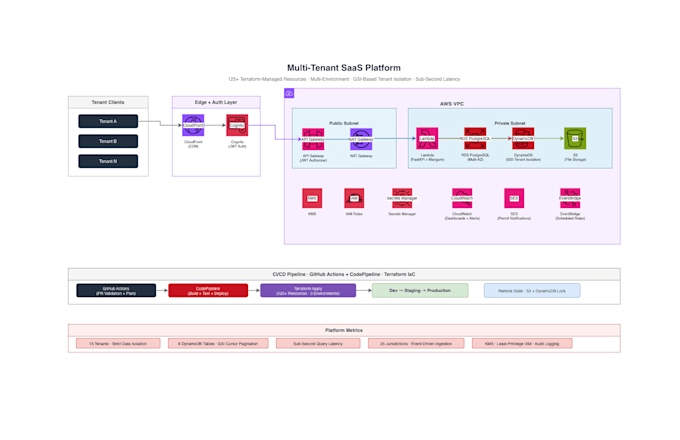The image size is (680, 440).
Task: Select the Public Subnet label
Action: click(344, 123)
